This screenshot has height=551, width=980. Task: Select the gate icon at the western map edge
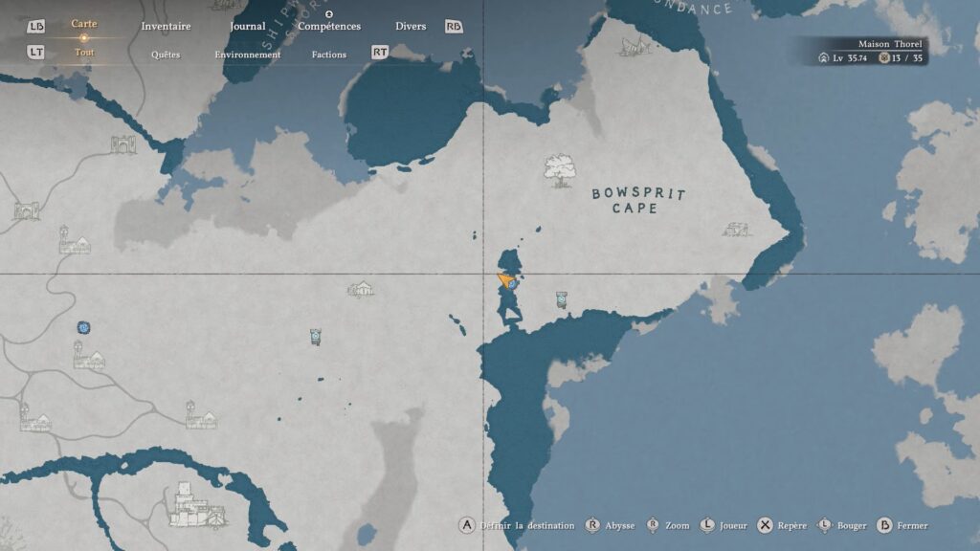(26, 211)
